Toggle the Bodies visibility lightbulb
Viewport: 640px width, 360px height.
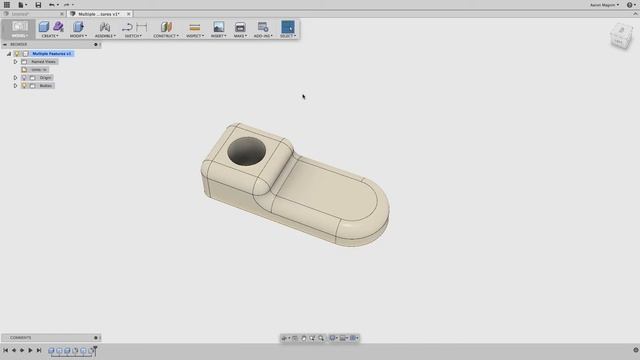click(24, 86)
